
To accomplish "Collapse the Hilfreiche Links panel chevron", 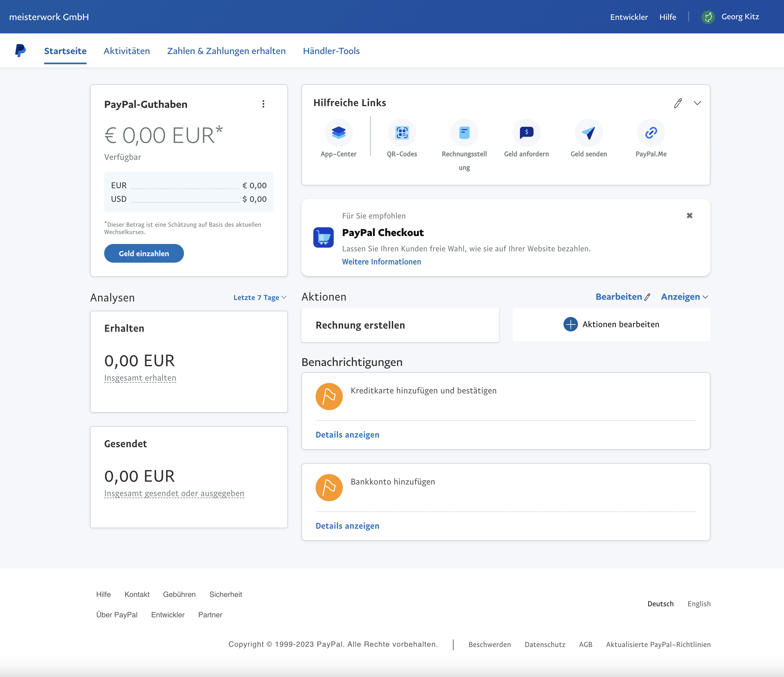I will (697, 103).
